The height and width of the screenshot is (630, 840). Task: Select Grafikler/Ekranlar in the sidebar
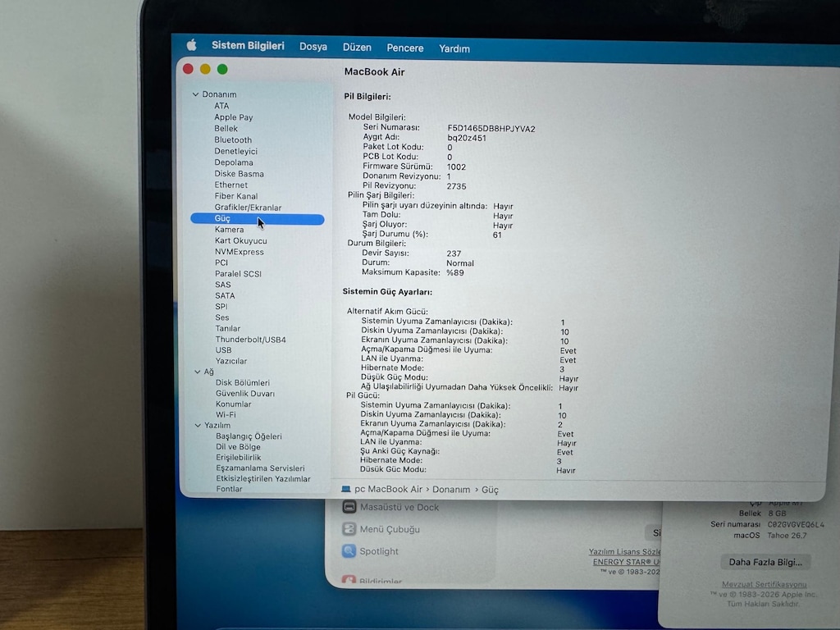248,208
